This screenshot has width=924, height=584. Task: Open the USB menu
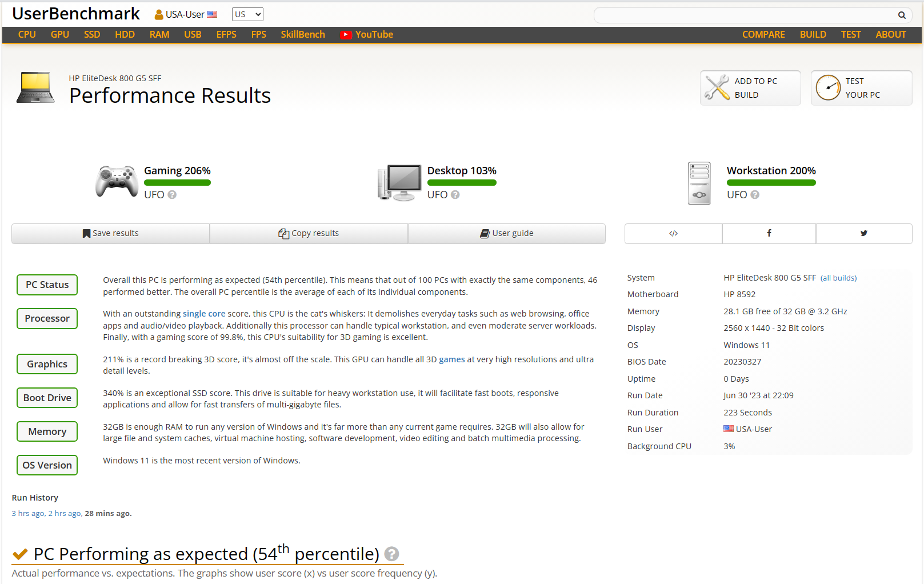(x=193, y=34)
